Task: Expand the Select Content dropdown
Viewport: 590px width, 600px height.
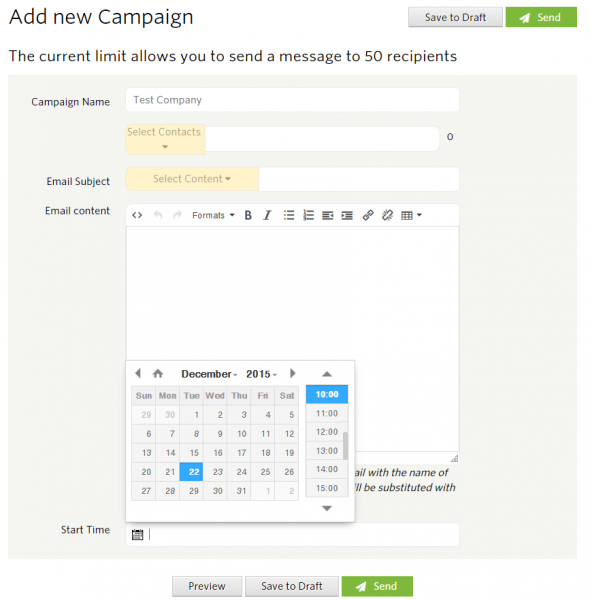Action: (192, 179)
